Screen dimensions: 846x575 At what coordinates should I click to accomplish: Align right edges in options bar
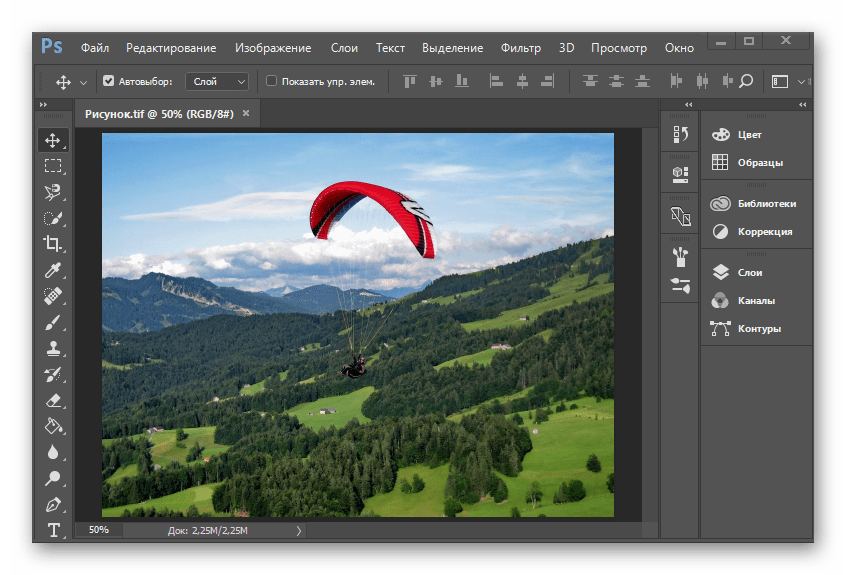(x=548, y=81)
